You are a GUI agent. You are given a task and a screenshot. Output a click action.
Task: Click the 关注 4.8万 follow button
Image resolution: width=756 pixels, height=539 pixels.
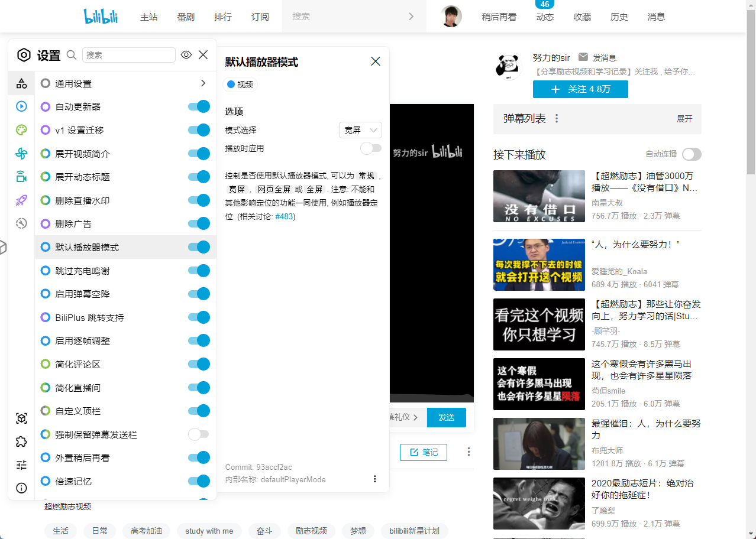coord(580,89)
